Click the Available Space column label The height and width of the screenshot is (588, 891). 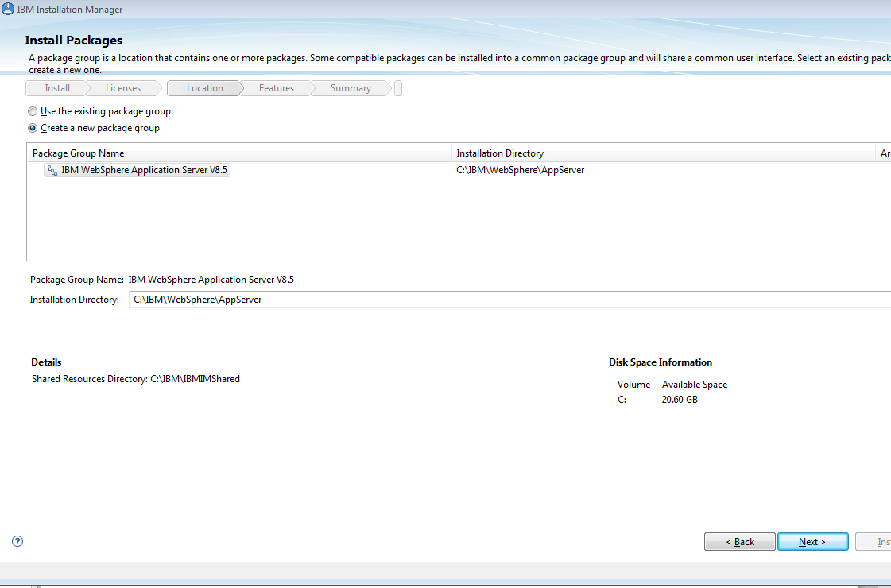(x=695, y=385)
